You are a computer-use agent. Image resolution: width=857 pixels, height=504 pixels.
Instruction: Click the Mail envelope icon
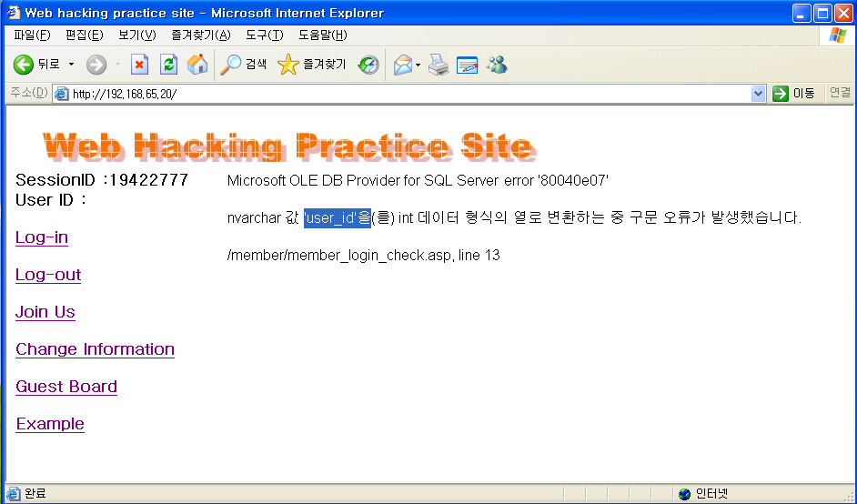point(403,65)
